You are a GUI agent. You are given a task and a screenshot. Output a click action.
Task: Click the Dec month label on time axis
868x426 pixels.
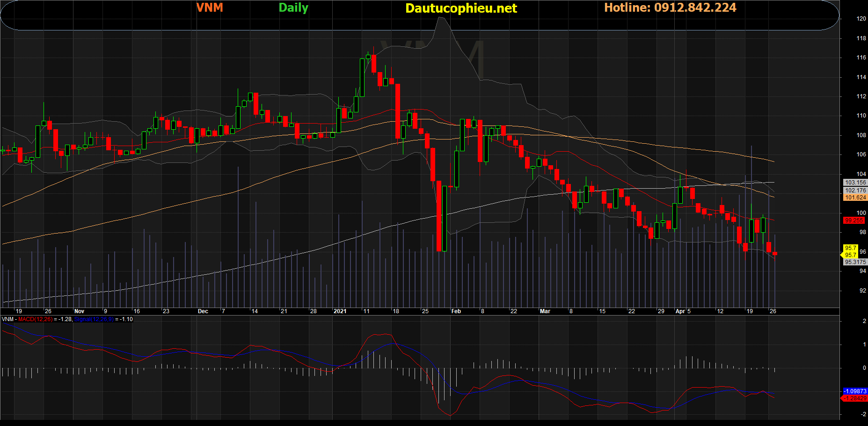pyautogui.click(x=203, y=311)
